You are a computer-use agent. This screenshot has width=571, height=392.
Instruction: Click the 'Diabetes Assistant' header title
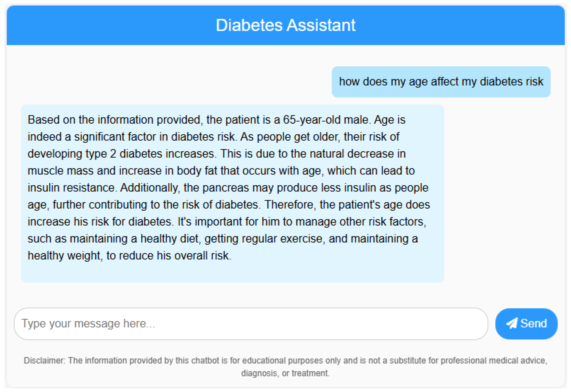[285, 25]
